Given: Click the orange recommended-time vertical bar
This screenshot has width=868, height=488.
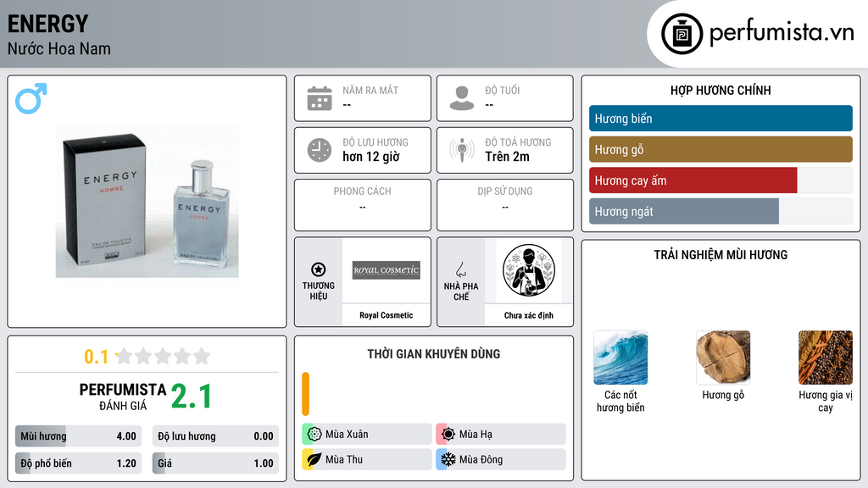Looking at the screenshot, I should pyautogui.click(x=305, y=394).
